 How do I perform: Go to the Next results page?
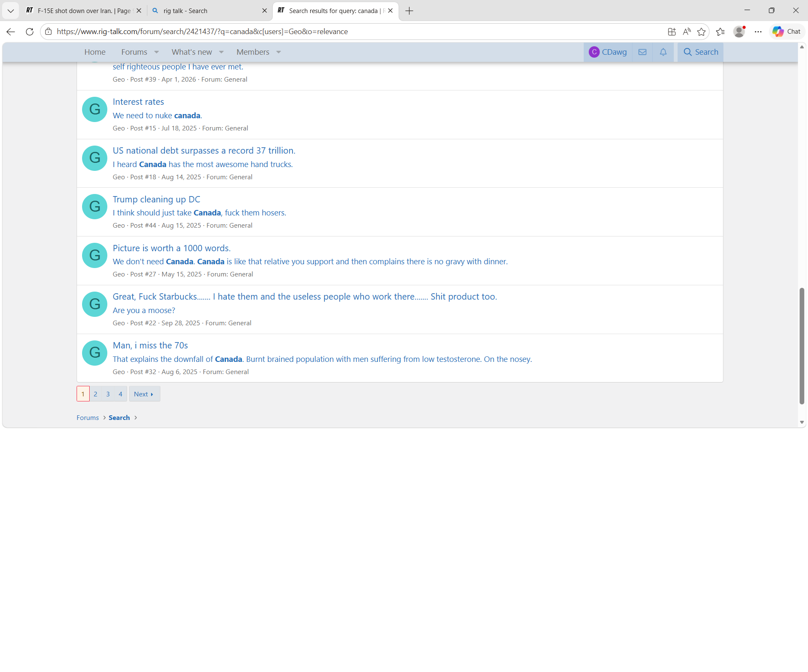point(144,394)
